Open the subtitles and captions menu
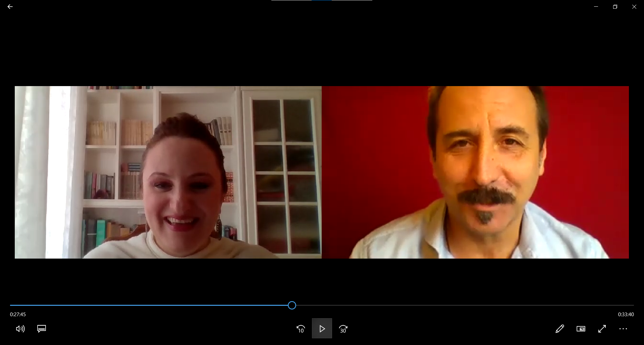Viewport: 644px width, 345px height. click(42, 329)
